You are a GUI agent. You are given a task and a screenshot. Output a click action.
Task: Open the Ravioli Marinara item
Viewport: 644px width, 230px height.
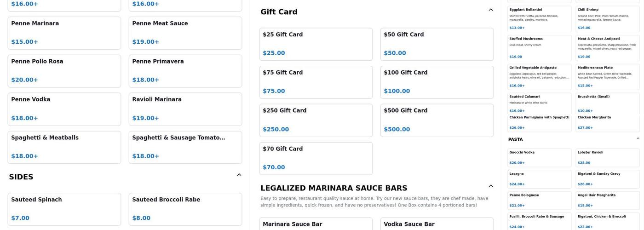[x=185, y=109]
